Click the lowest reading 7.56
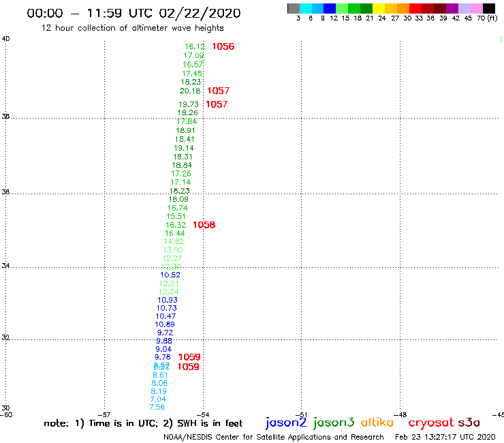 tap(157, 408)
